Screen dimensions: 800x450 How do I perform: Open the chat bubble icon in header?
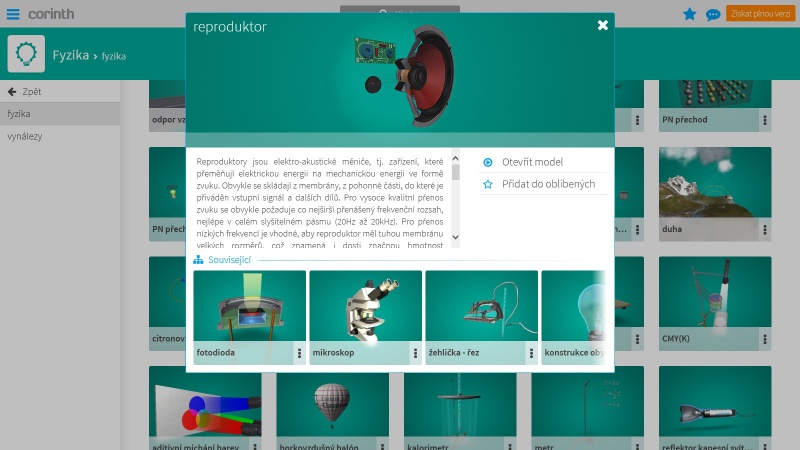click(713, 14)
